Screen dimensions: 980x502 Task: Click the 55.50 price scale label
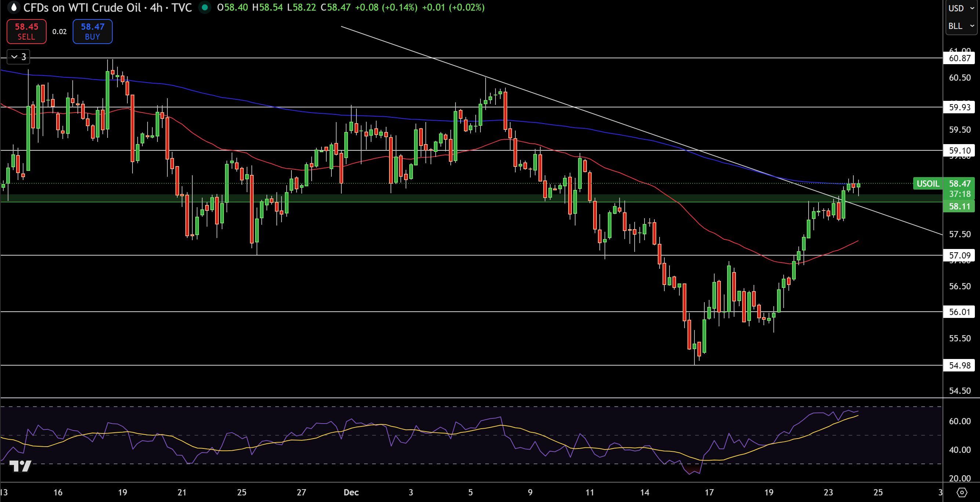pyautogui.click(x=959, y=338)
